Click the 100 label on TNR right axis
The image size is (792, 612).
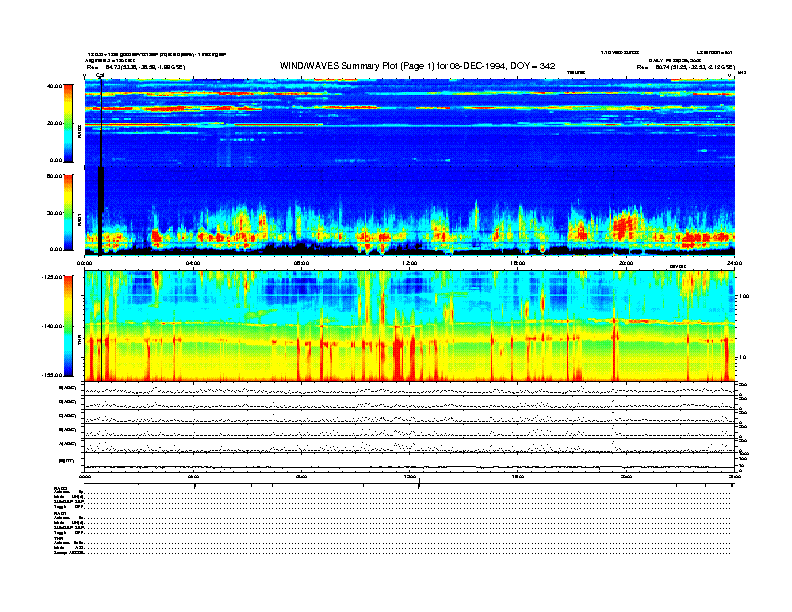tap(744, 296)
